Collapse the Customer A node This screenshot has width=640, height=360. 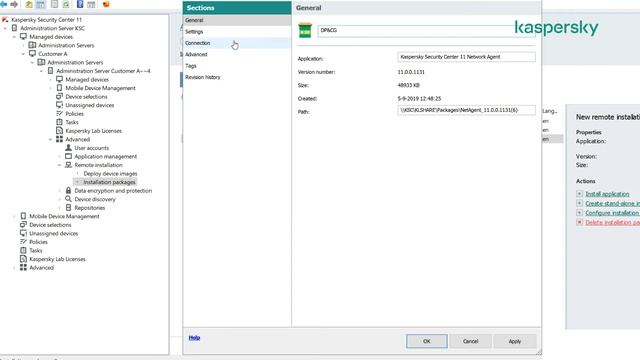[23, 54]
